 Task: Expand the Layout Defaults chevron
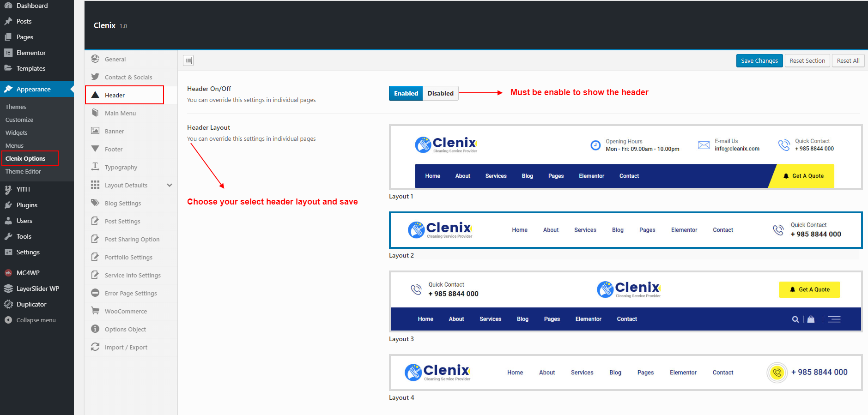coord(170,185)
